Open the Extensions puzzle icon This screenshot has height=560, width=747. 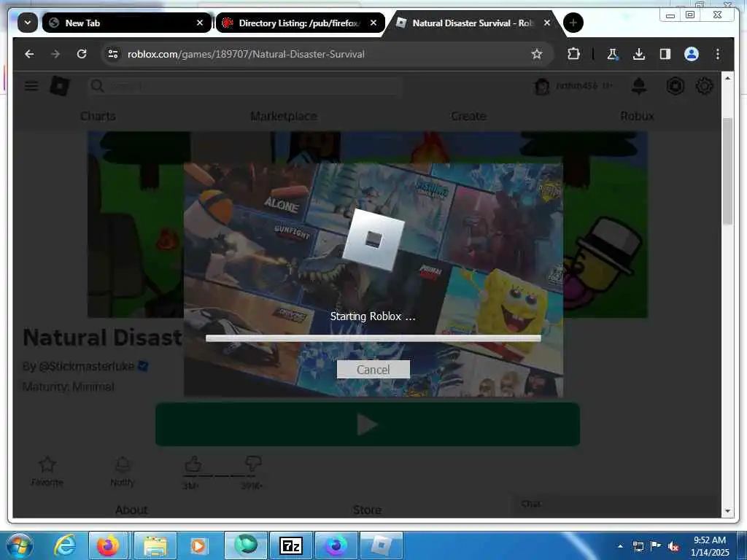(573, 54)
